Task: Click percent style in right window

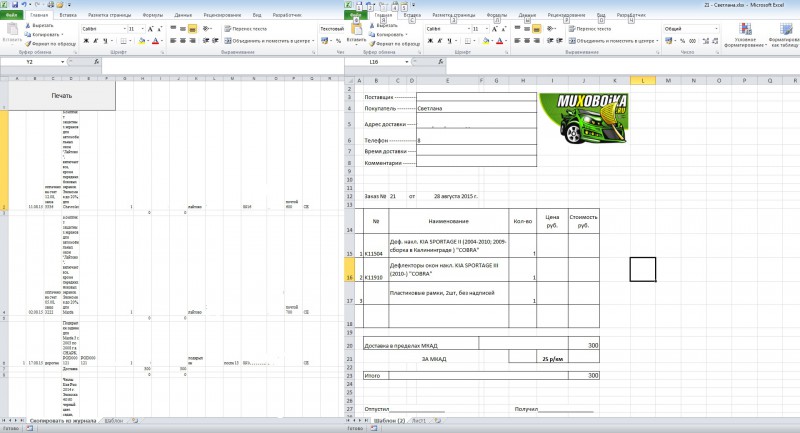Action: click(683, 41)
